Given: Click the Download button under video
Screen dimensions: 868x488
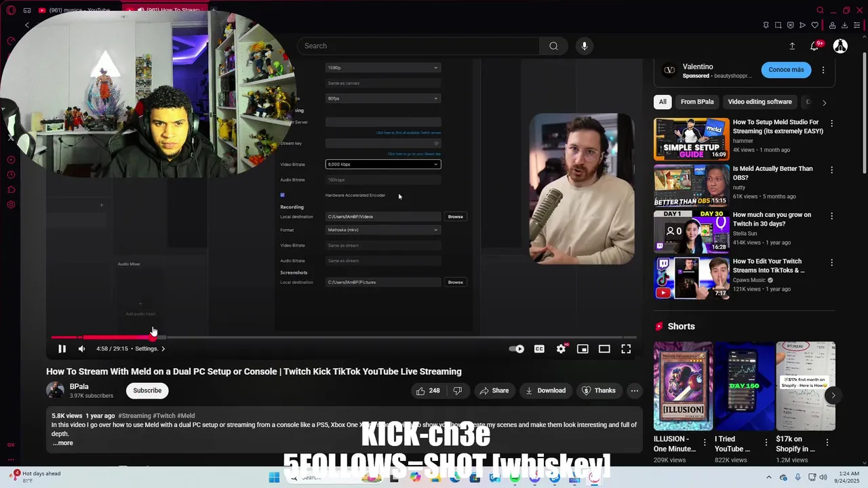Looking at the screenshot, I should coord(545,390).
